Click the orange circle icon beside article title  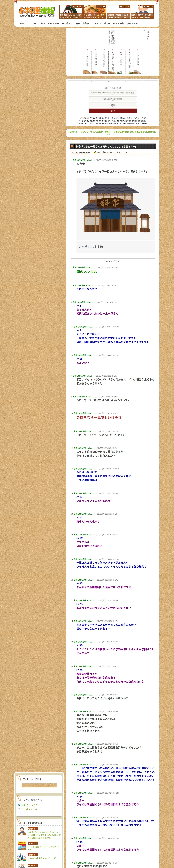click(72, 146)
